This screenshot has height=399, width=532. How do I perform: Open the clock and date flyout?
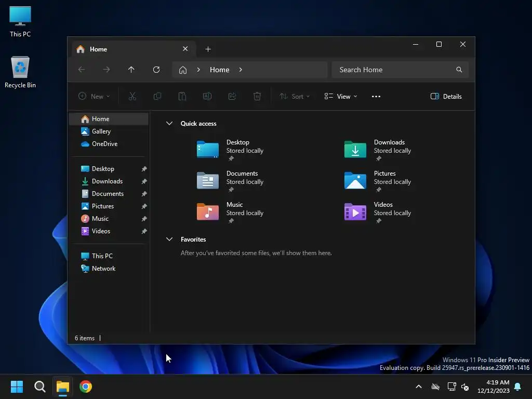coord(494,387)
